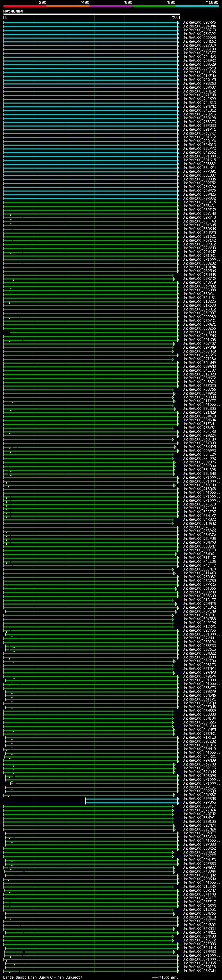Select the query name AV546484
Image resolution: width=222 pixels, height=980 pixels.
[13, 11]
